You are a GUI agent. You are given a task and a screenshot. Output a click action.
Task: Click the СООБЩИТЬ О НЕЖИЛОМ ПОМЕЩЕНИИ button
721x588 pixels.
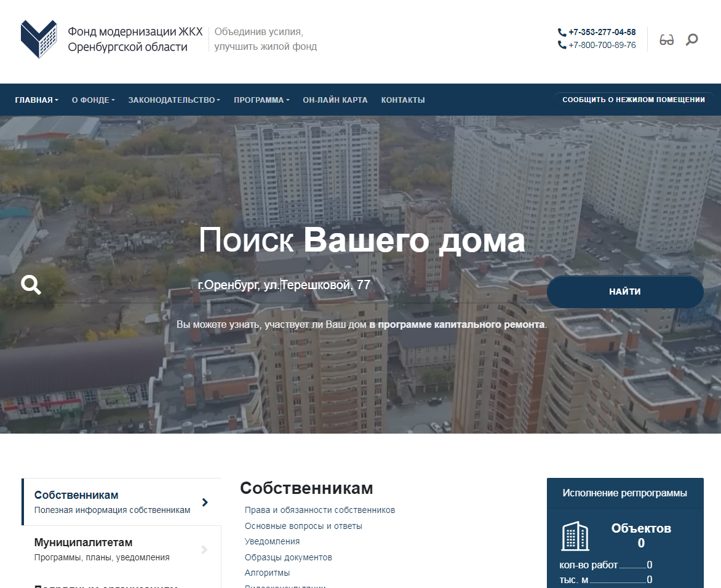[x=634, y=100]
